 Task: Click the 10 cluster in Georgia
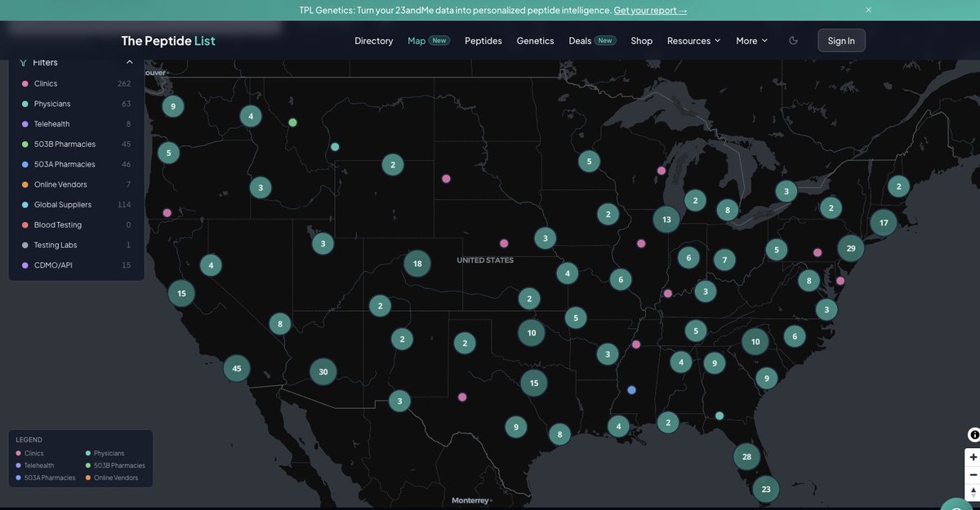(755, 342)
